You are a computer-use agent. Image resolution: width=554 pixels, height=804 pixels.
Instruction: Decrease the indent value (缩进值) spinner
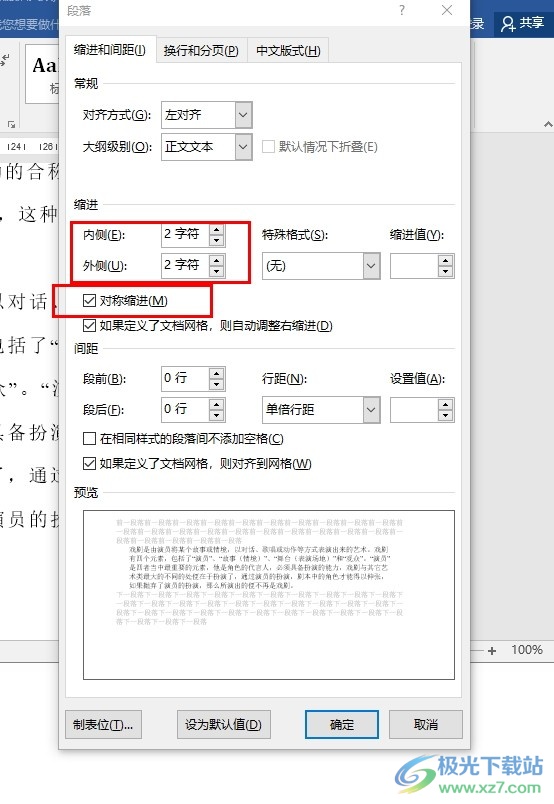click(445, 271)
